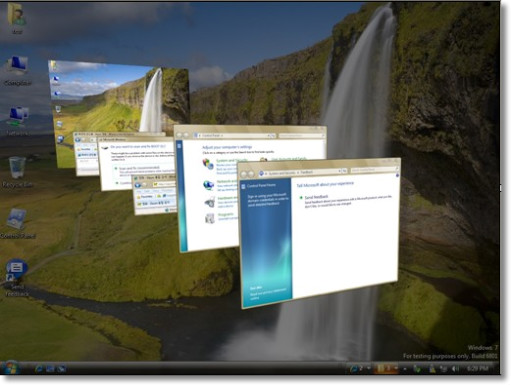Image resolution: width=511 pixels, height=385 pixels.
Task: Open the Feedback window address bar dropdown
Action: click(339, 171)
